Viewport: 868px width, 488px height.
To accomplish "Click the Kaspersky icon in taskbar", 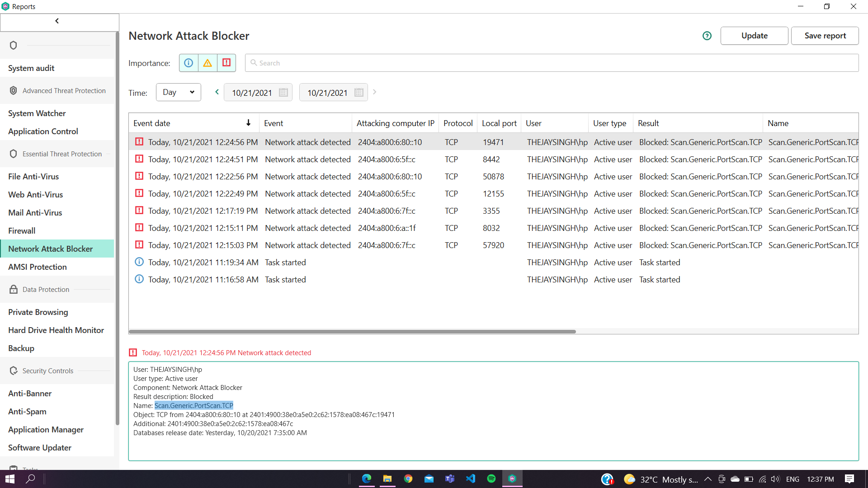I will coord(512,479).
